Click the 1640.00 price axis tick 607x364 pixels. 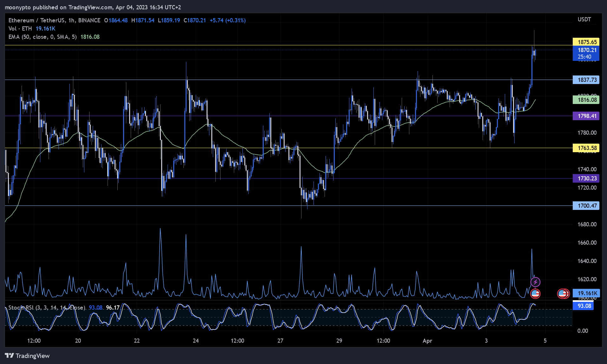587,261
